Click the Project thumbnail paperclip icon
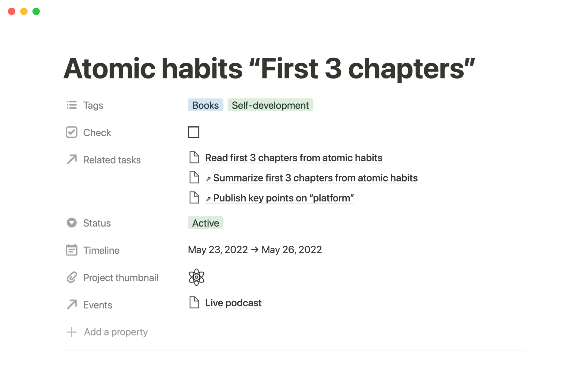This screenshot has height=368, width=588. [72, 277]
